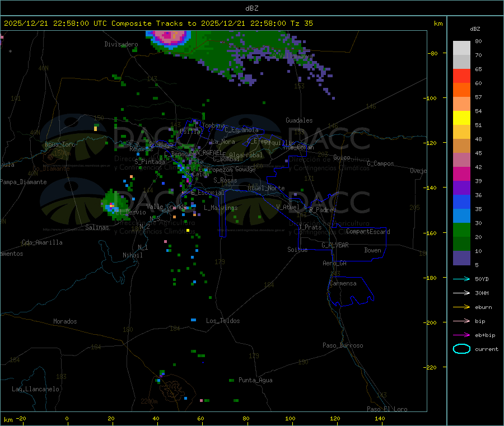Click the mauve 45 dBZ color swatch
This screenshot has height=426, width=504.
(x=461, y=160)
